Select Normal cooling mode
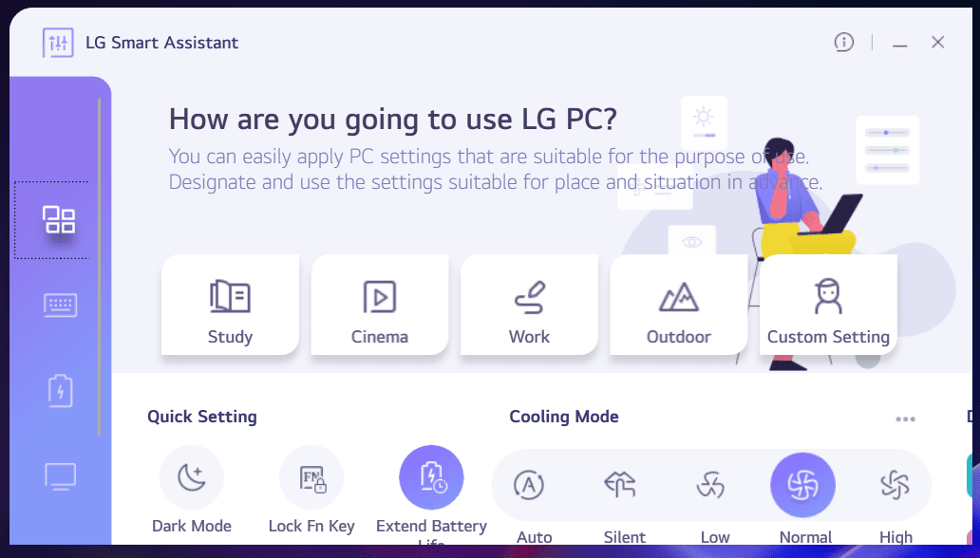 (802, 485)
